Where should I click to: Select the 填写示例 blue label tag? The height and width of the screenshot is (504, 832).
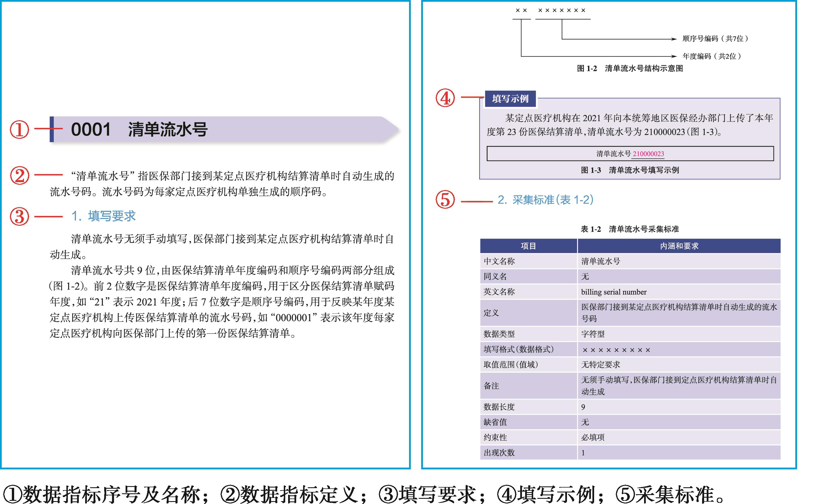pos(510,99)
